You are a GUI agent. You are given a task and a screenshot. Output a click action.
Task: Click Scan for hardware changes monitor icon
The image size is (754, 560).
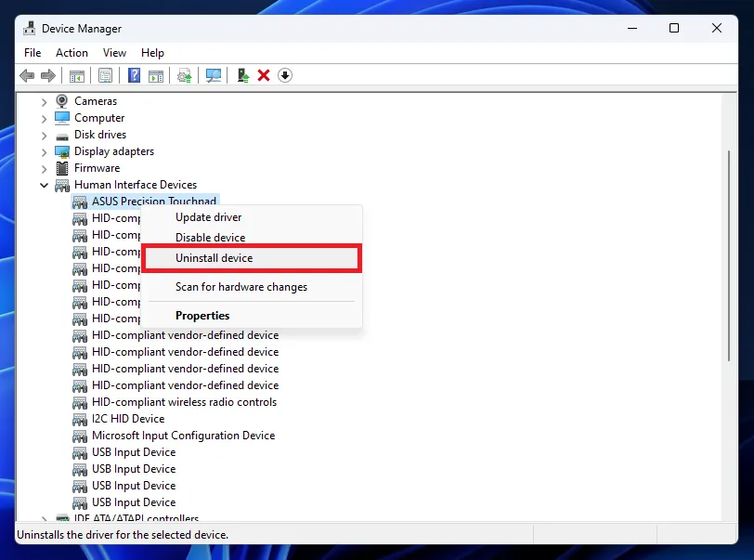213,75
